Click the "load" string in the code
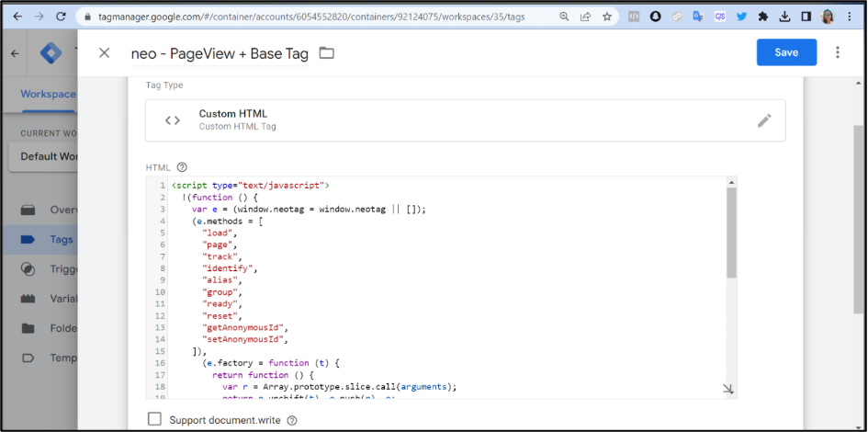Image resolution: width=868 pixels, height=432 pixels. (217, 233)
